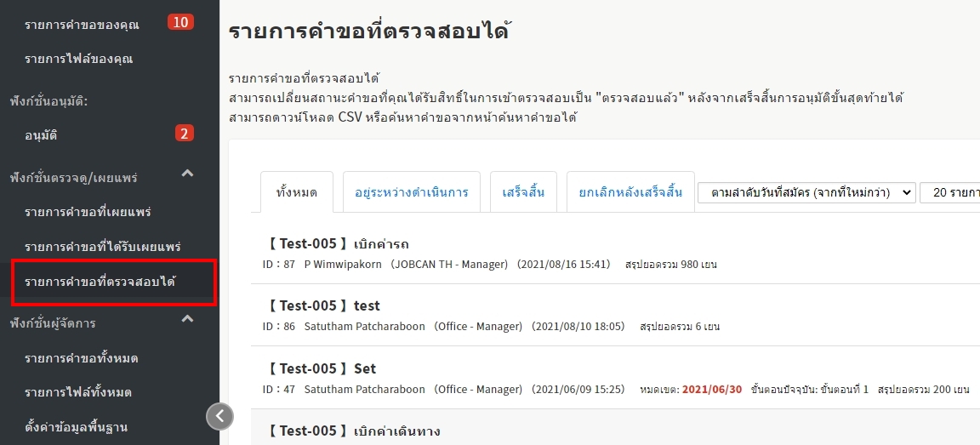The image size is (980, 445).
Task: Collapse the ฟังก์ชั่นตรวจดู/เผยแพร่ section chevron
Action: point(188,174)
